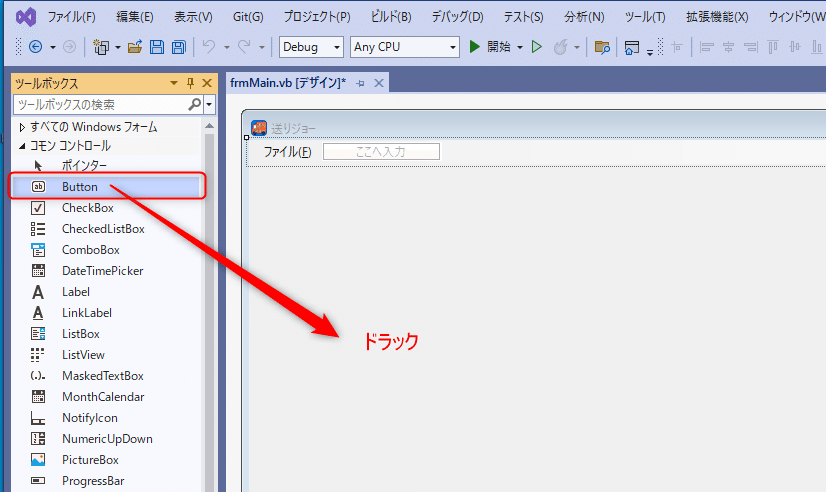Open the undo history dropdown arrow
The height and width of the screenshot is (492, 826).
click(227, 47)
